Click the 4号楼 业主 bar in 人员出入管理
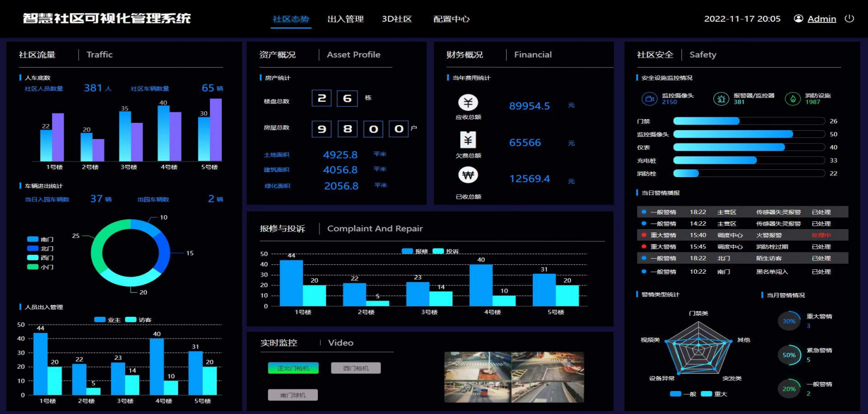This screenshot has height=414, width=868. pos(156,367)
